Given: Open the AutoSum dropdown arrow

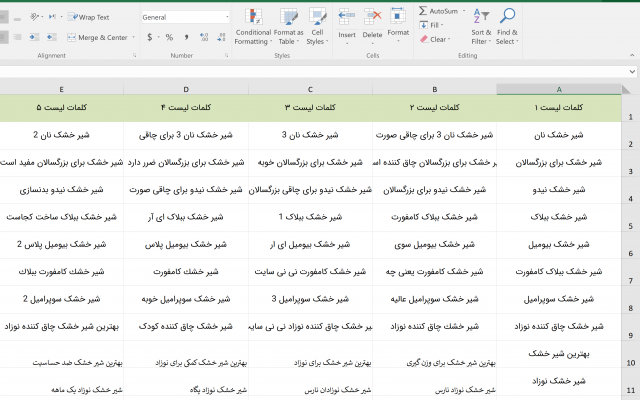Looking at the screenshot, I should pos(464,11).
